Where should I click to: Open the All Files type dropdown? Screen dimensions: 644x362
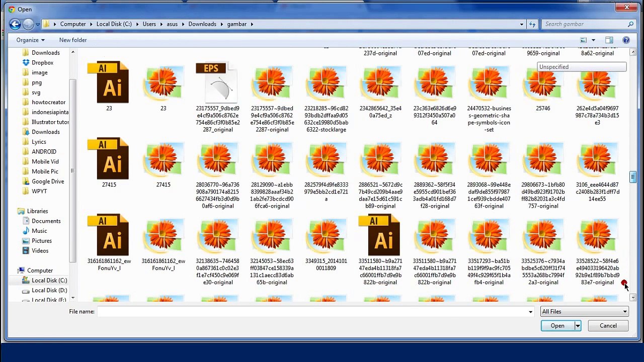click(x=584, y=312)
